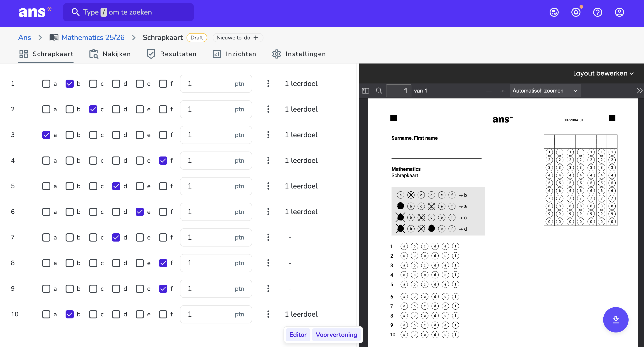Open 1 leerdoel for question 2
The width and height of the screenshot is (644, 347).
(x=301, y=109)
